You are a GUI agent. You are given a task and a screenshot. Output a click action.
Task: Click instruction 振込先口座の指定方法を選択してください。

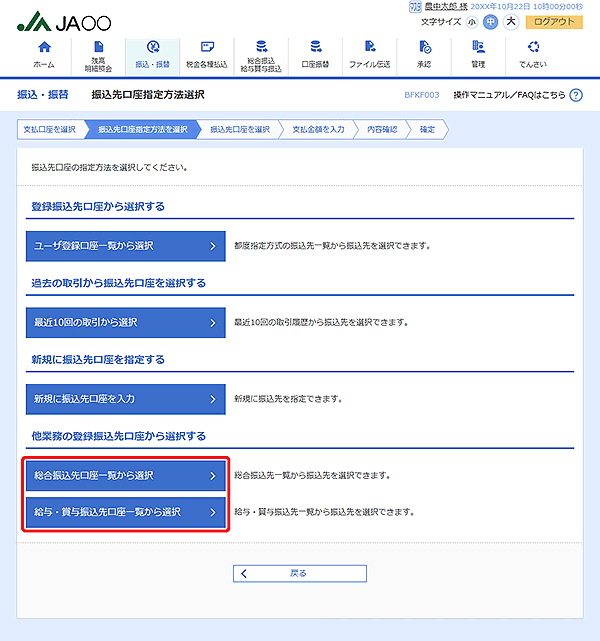[x=109, y=168]
